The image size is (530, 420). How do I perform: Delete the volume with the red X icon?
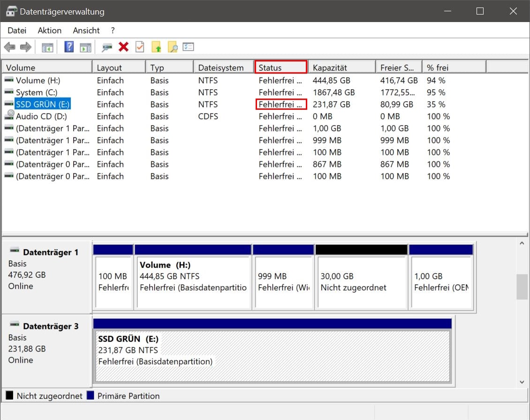point(123,46)
